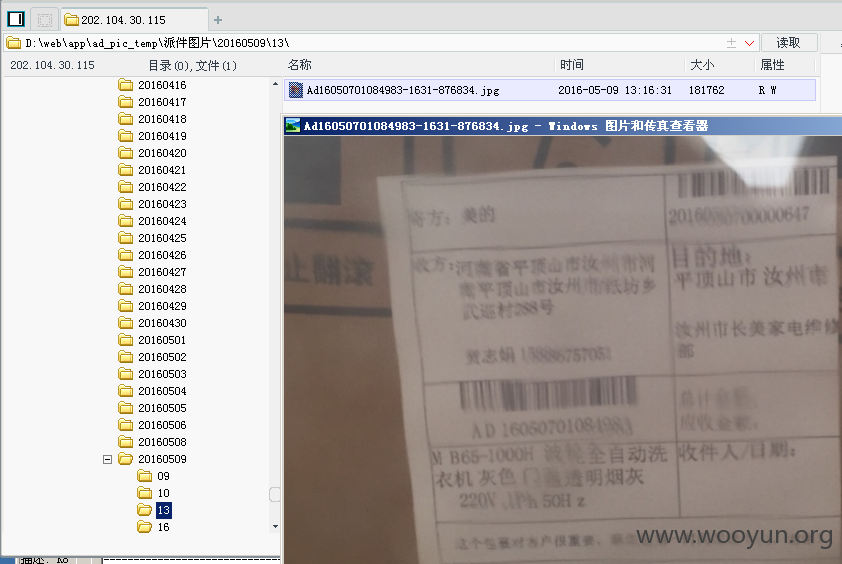Select folder 20160429 in the tree
This screenshot has height=564, width=842.
click(x=162, y=306)
